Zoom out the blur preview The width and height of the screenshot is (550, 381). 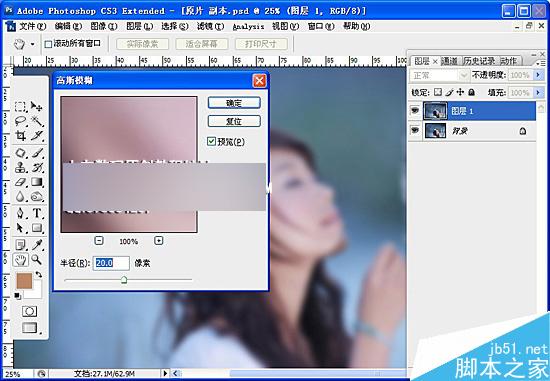[99, 241]
